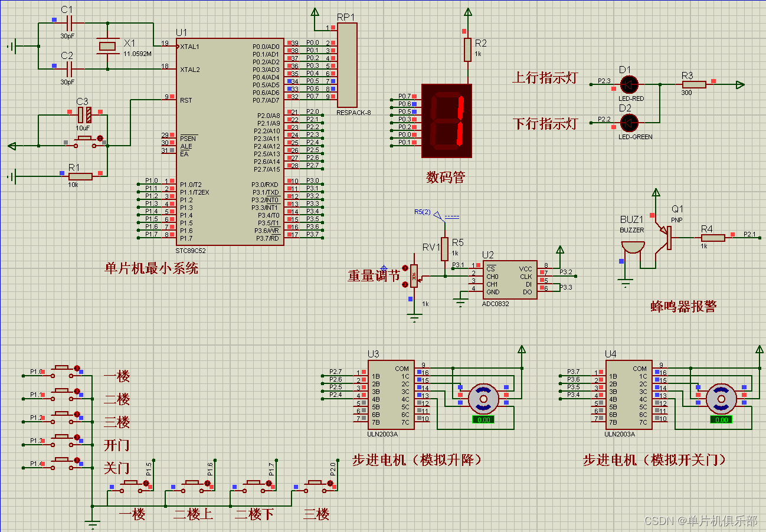Select capacitor C2 30pF
Image resolution: width=766 pixels, height=532 pixels.
68,69
